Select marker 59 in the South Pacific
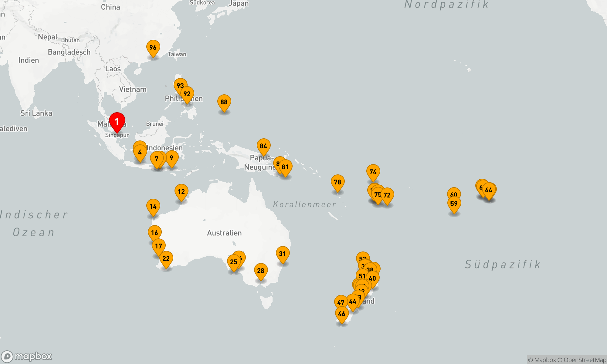 point(454,204)
